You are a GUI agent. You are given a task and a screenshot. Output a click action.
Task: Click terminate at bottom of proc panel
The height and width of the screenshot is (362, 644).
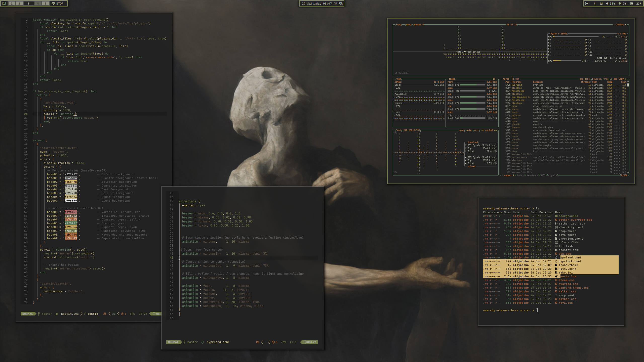pos(532,175)
